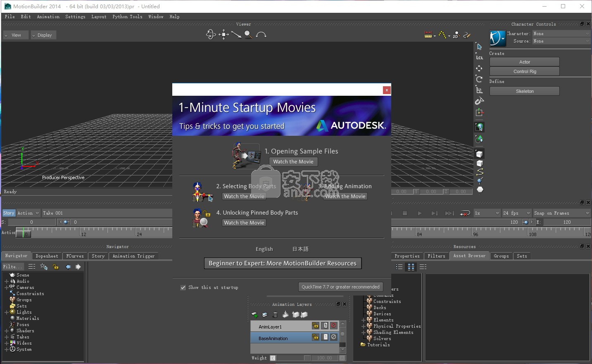Expand the Cameras node in Navigator
This screenshot has width=592, height=364.
(6, 288)
